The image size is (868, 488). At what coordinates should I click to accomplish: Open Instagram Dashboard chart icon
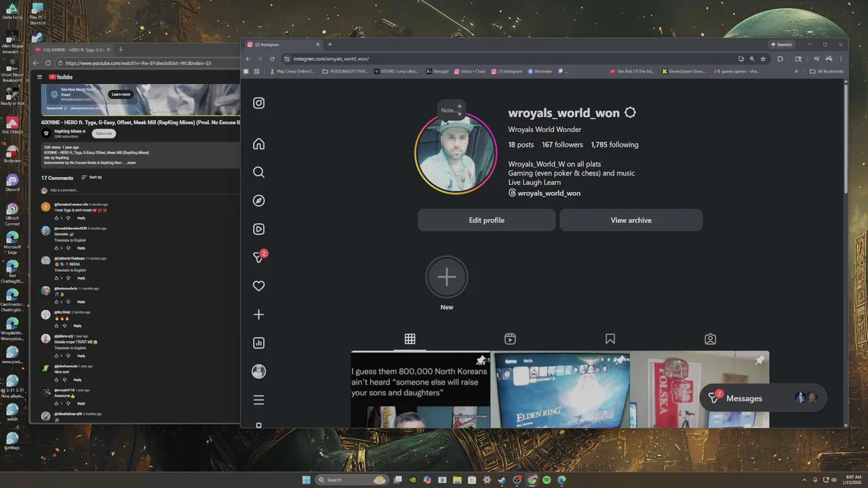pos(258,343)
